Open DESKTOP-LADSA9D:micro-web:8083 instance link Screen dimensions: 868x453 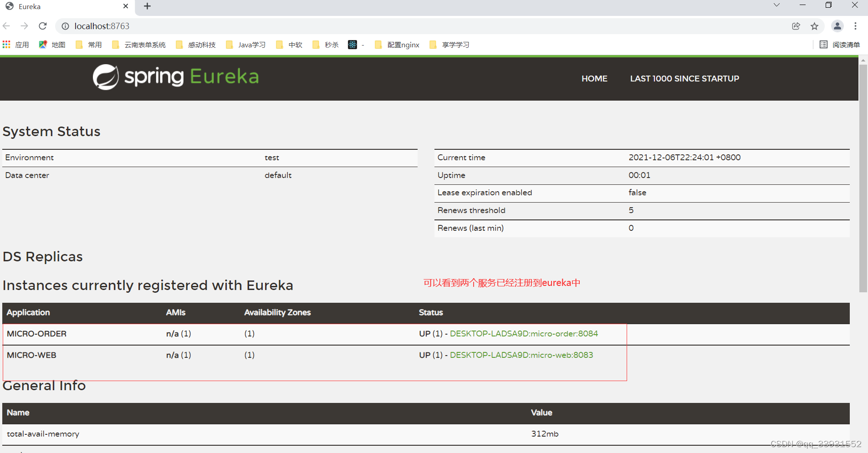click(x=521, y=355)
